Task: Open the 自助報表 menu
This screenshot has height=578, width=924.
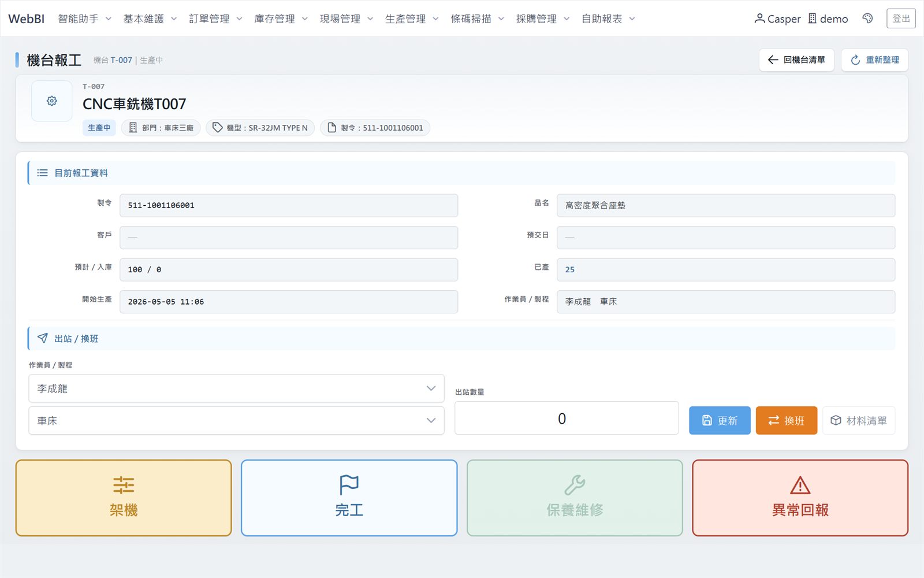Action: (x=608, y=18)
